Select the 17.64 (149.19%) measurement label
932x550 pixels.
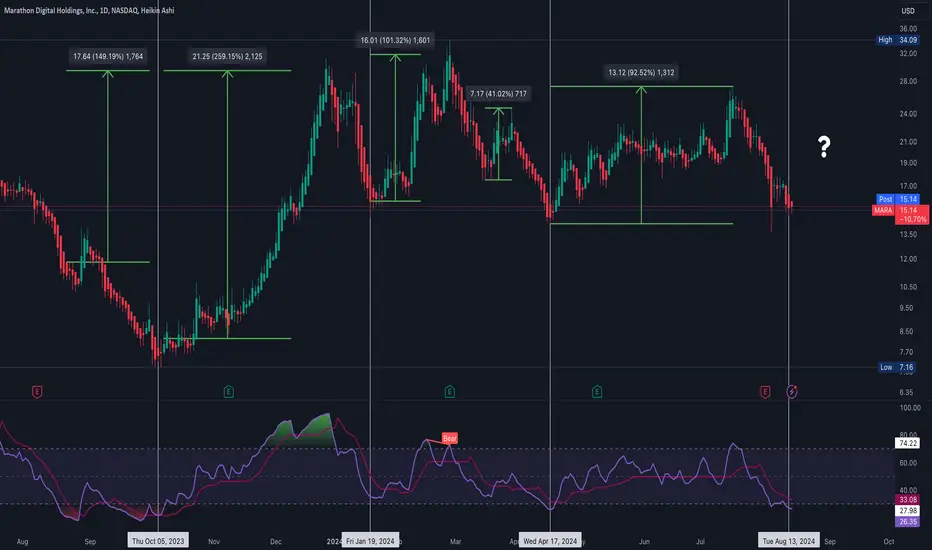pos(108,56)
